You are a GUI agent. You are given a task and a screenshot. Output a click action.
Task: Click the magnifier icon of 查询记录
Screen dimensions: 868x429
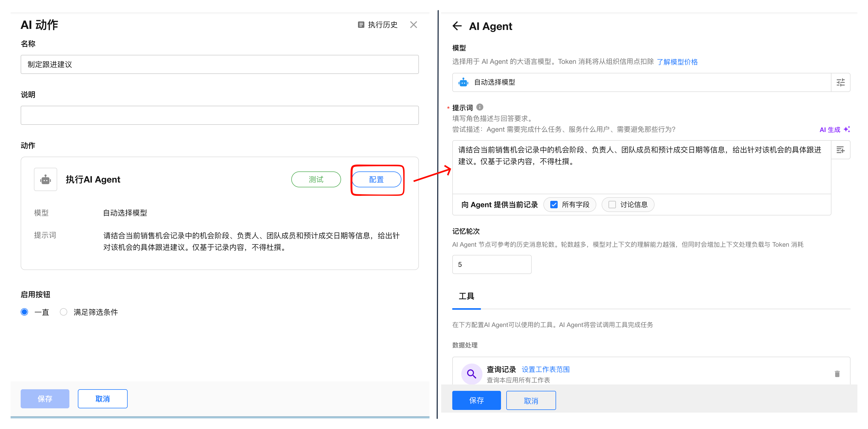(471, 374)
